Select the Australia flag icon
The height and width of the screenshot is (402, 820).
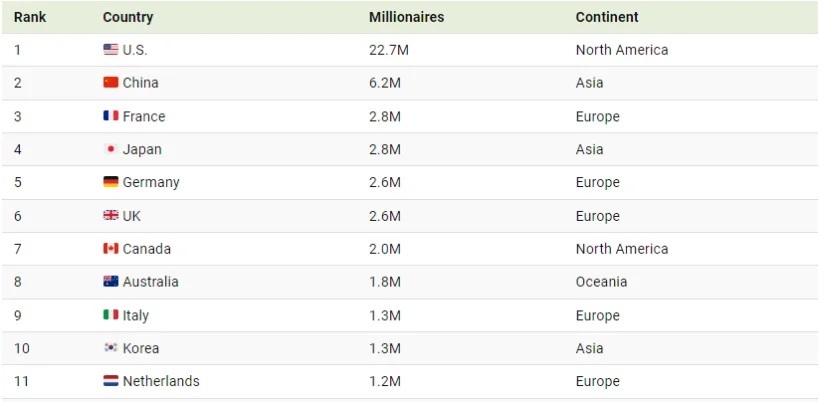(x=111, y=281)
